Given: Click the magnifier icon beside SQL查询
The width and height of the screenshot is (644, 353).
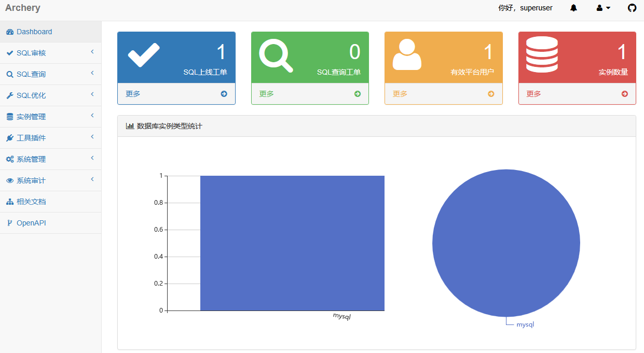Looking at the screenshot, I should click(x=10, y=74).
